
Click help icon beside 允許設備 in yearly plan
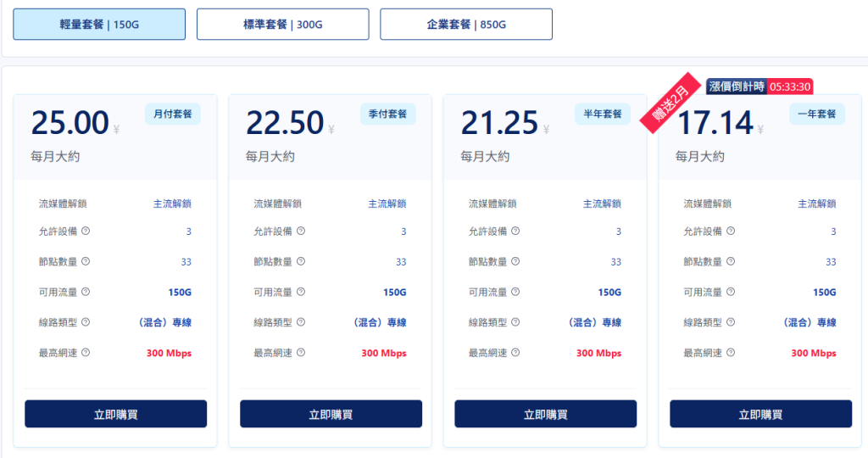(x=731, y=231)
